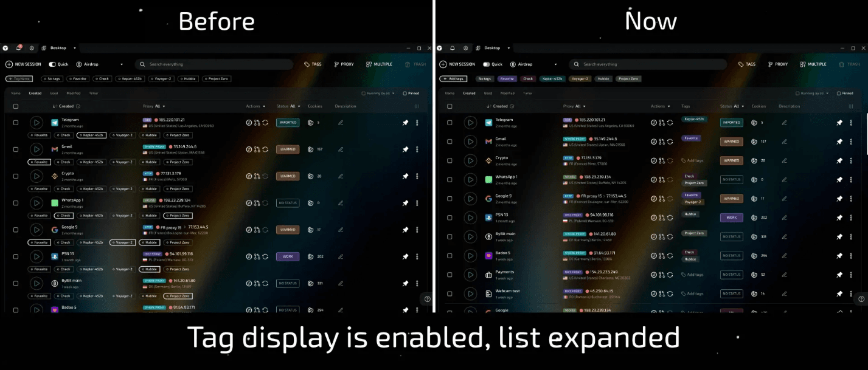Click notification bell with red badge in Before panel
Image resolution: width=868 pixels, height=370 pixels.
point(18,48)
